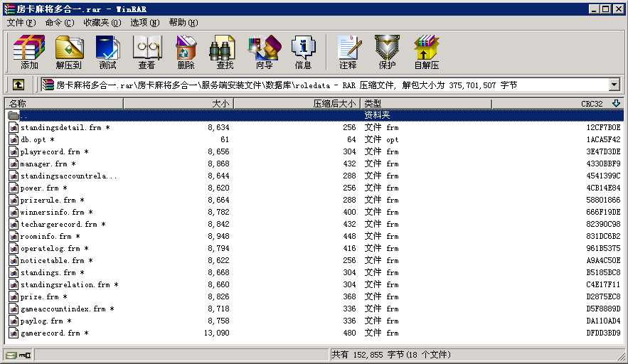Open the Commands (命令) menu

(x=60, y=23)
